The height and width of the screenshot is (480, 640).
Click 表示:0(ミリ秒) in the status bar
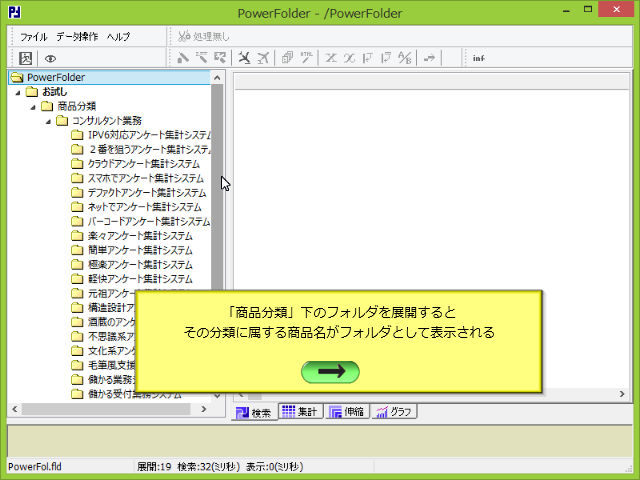(274, 467)
